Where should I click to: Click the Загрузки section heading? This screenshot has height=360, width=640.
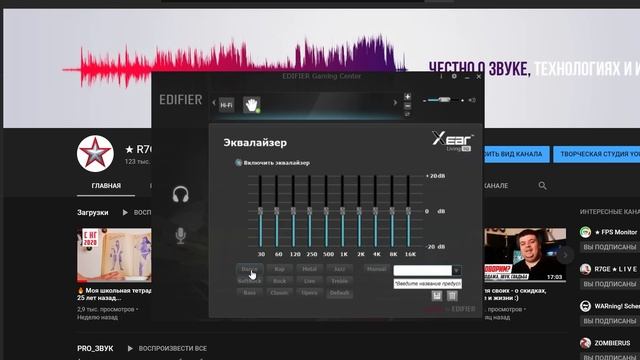93,213
